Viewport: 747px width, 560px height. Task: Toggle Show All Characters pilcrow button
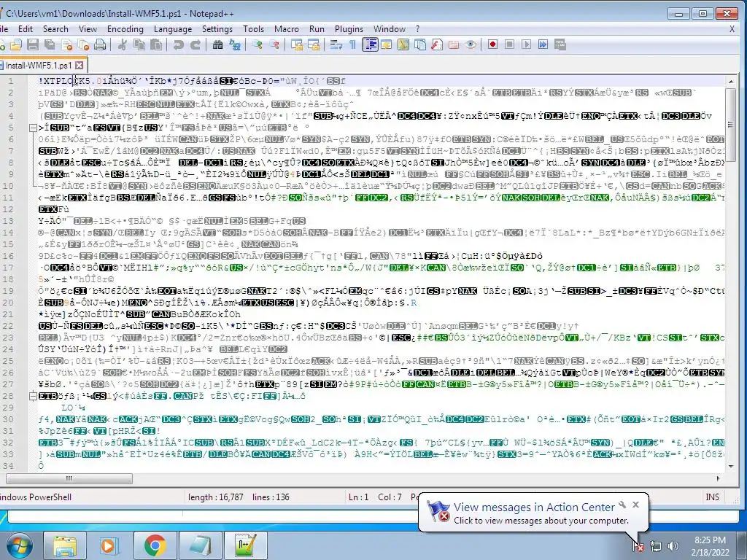[x=352, y=44]
